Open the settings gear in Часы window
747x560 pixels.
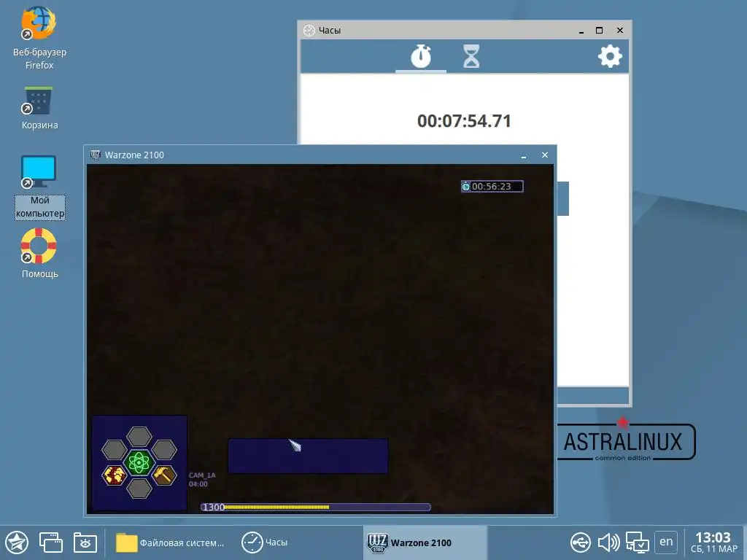coord(610,57)
